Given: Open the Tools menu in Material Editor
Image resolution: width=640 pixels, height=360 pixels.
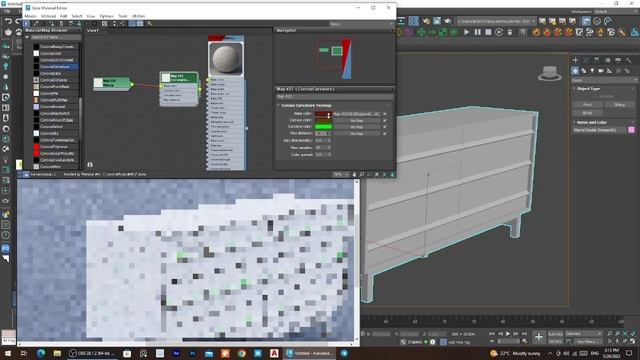Looking at the screenshot, I should 123,16.
